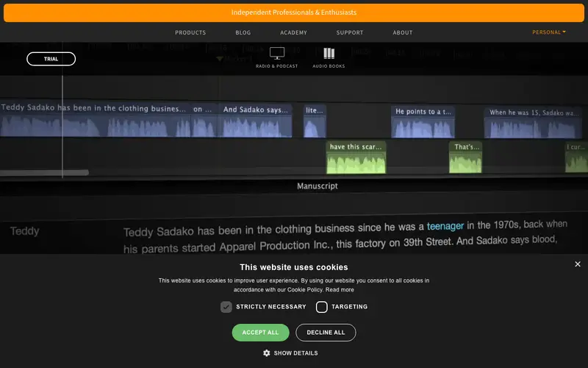Click the Trial button
The image size is (588, 368).
51,59
